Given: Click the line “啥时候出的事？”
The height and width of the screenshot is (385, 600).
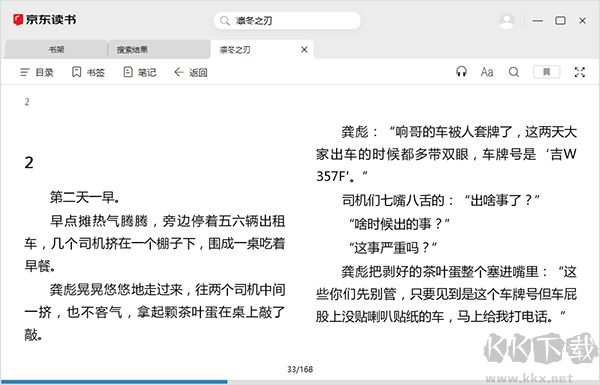Looking at the screenshot, I should pyautogui.click(x=399, y=224).
